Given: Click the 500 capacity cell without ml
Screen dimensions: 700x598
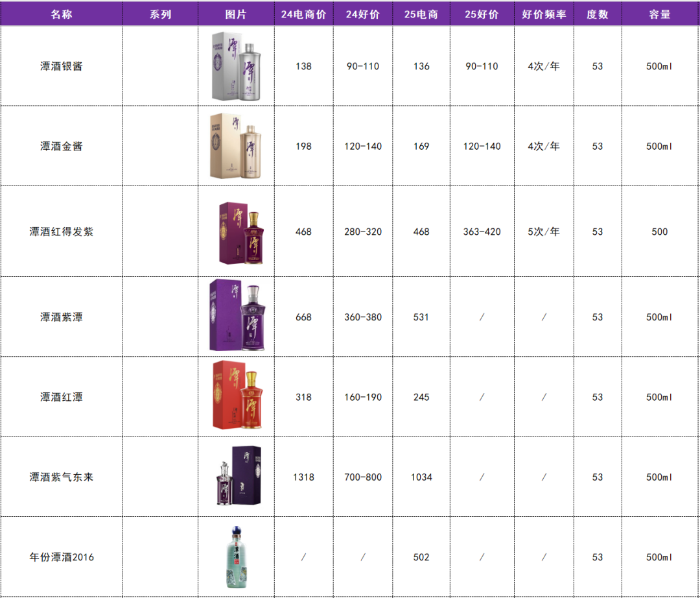Looking at the screenshot, I should pos(660,232).
